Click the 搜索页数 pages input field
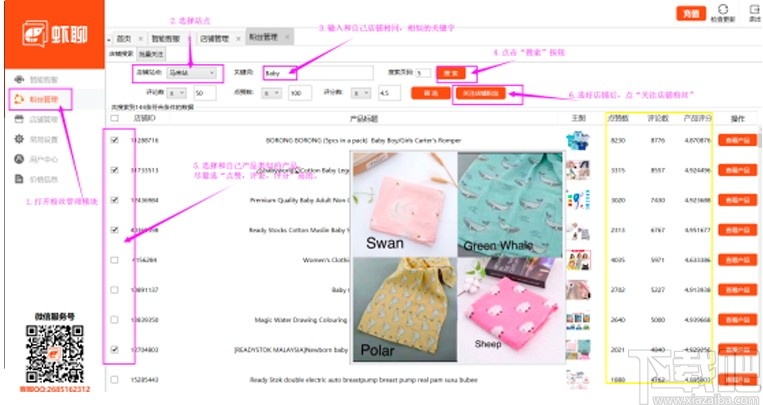 (423, 73)
